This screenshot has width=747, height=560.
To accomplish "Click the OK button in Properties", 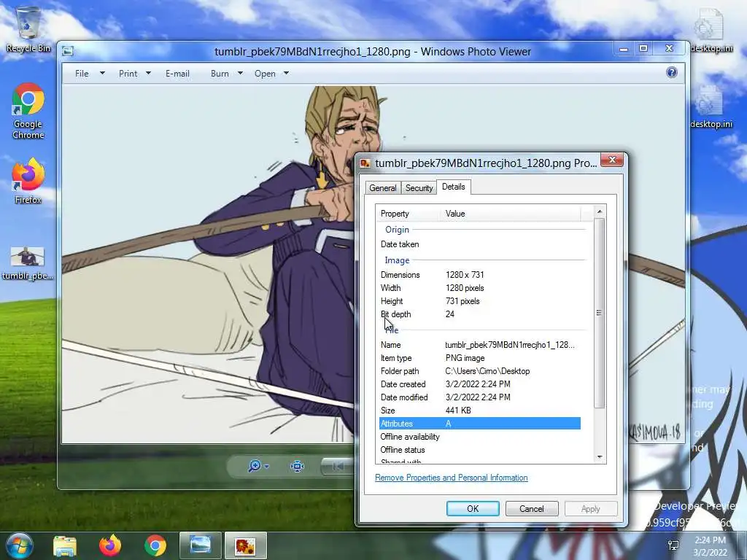I will point(473,508).
